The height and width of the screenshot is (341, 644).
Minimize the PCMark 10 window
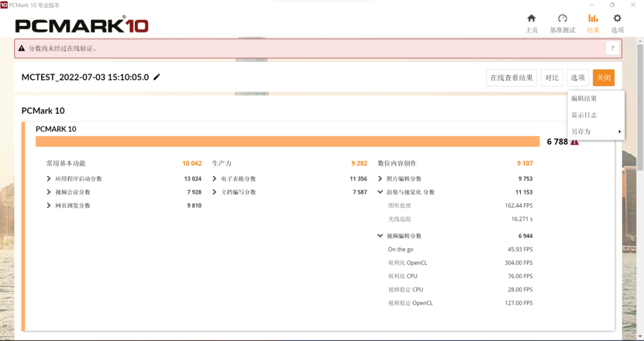coord(592,5)
